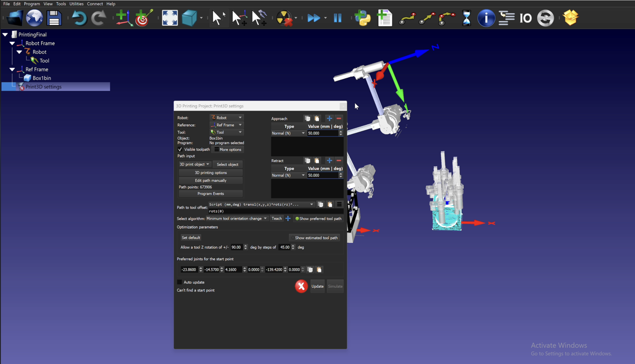
Task: Enable the Auto update checkbox
Action: (x=180, y=283)
